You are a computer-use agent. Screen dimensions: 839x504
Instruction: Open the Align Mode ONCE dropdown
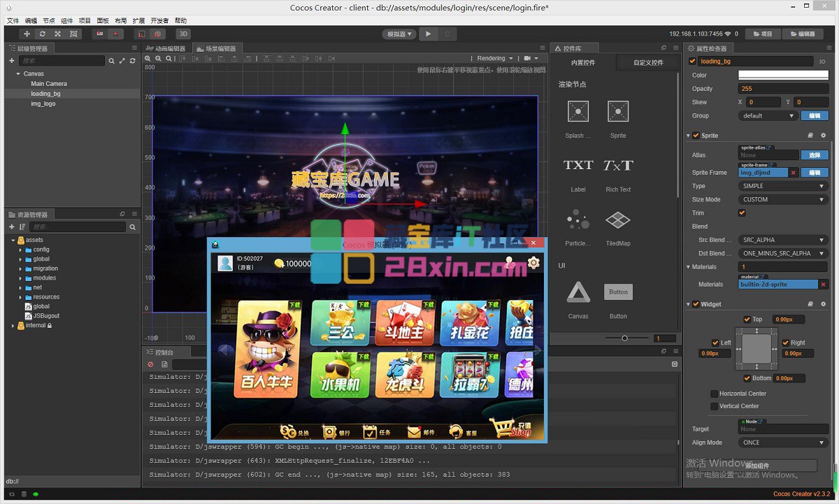[x=783, y=442]
